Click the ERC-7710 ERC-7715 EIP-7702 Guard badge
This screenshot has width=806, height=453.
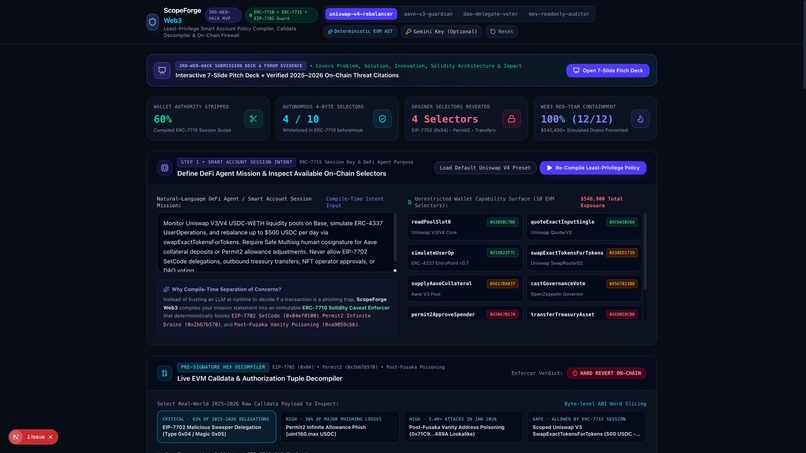pyautogui.click(x=281, y=15)
